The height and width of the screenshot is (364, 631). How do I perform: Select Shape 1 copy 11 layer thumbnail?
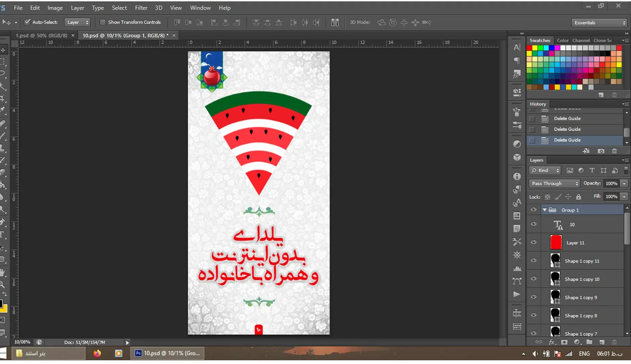coord(555,260)
